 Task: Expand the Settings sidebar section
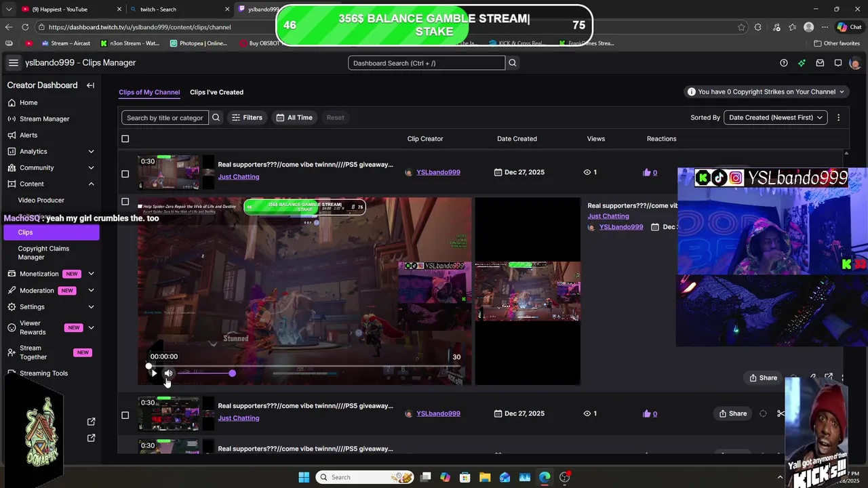(91, 306)
